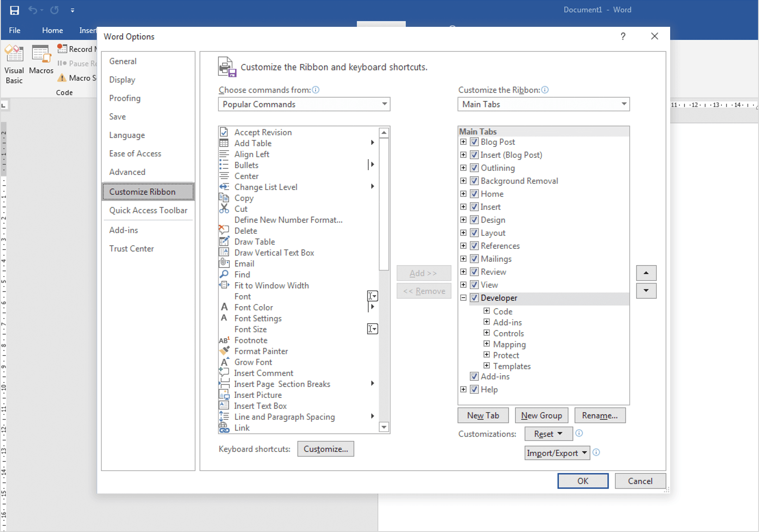Open Quick Access Toolbar category

point(148,210)
